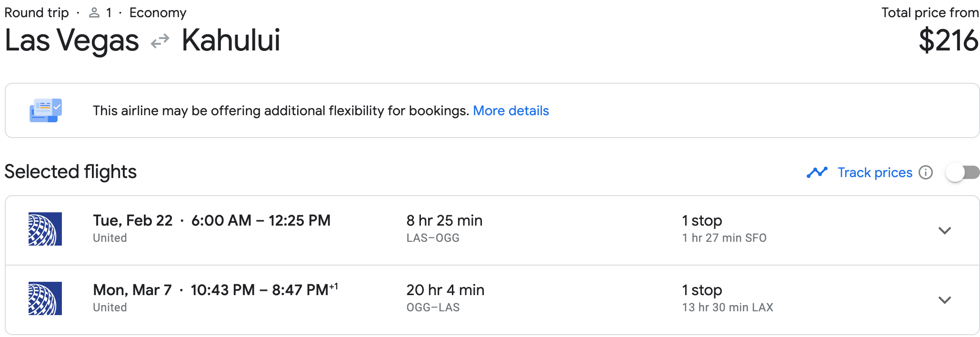
Task: Click the Economy cabin class label
Action: pyautogui.click(x=158, y=13)
